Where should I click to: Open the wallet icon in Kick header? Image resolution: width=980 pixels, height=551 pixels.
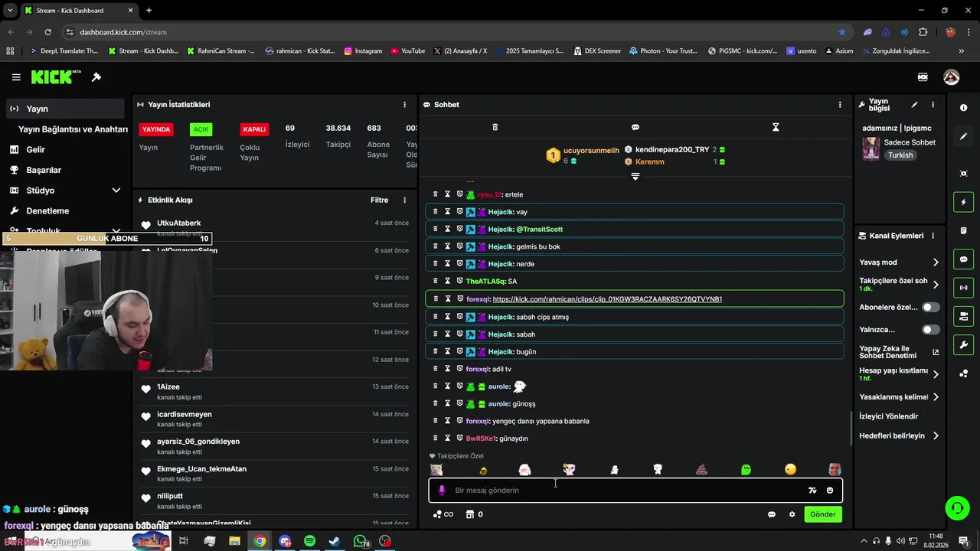coord(923,77)
